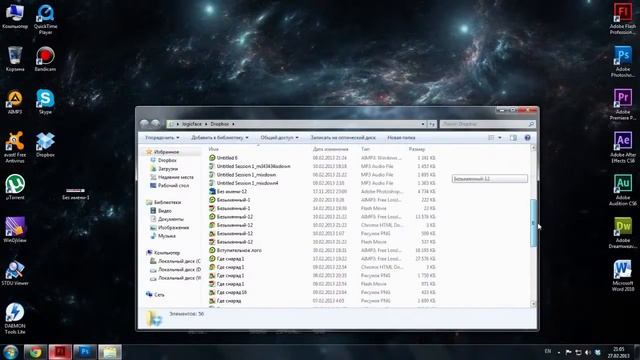Open the view options dropdown arrow

click(x=500, y=138)
